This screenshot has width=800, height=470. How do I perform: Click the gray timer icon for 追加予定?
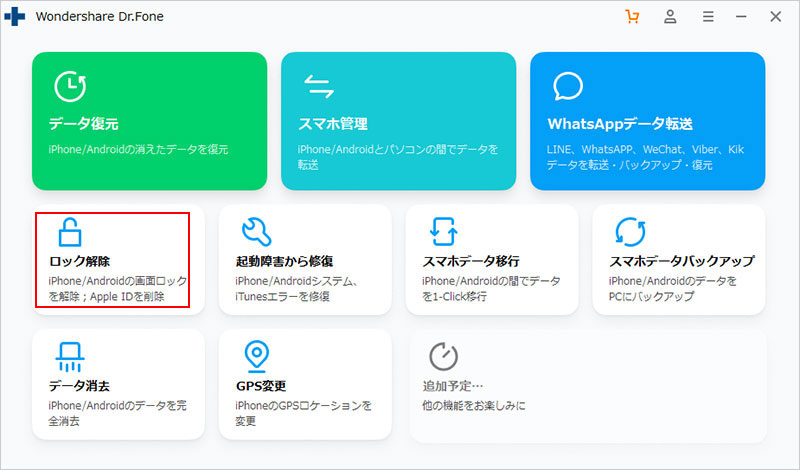coord(443,356)
